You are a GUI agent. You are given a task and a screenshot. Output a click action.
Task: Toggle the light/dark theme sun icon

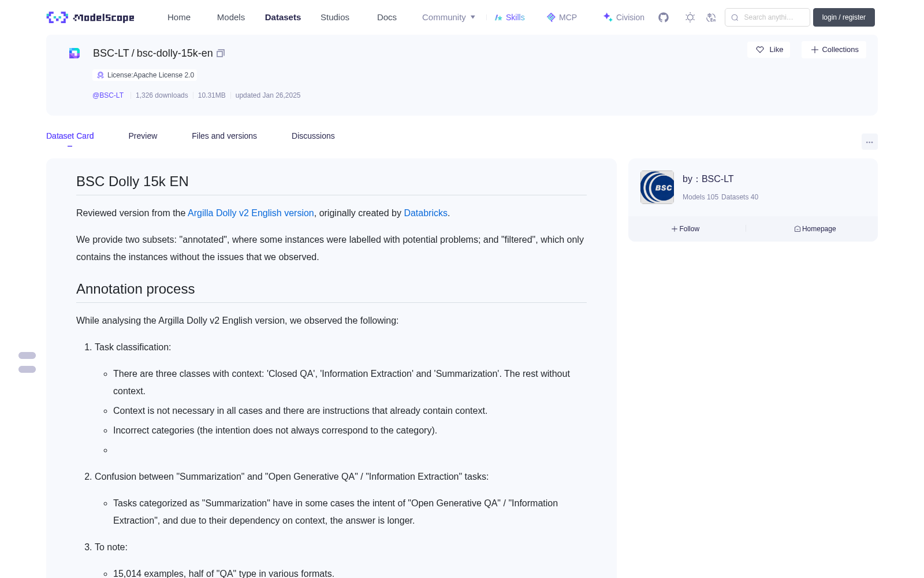tap(690, 17)
